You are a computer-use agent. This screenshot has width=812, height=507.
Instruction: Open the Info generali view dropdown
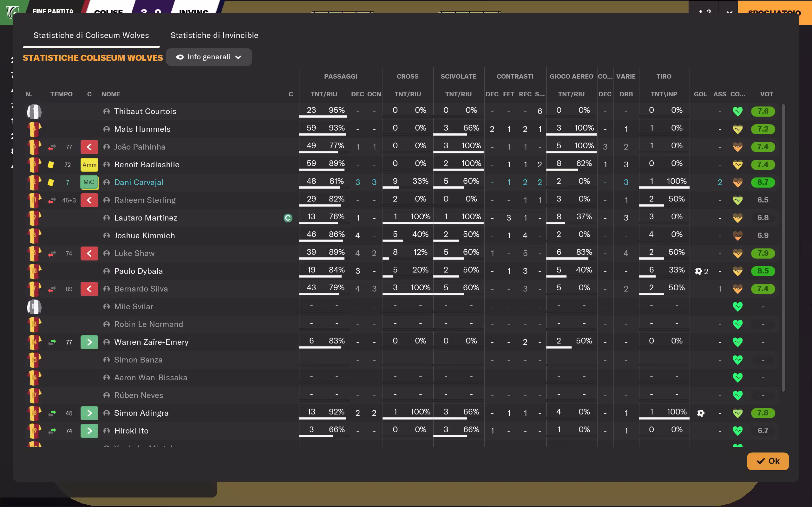pos(209,57)
